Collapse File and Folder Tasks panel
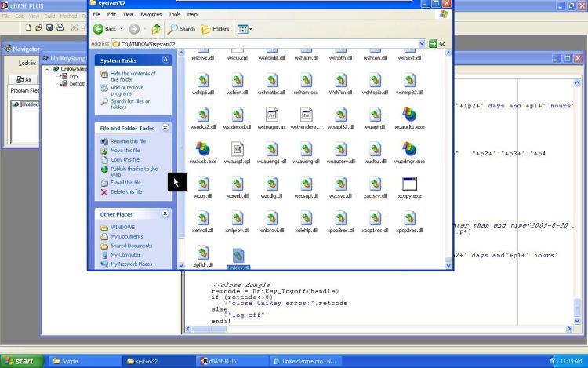588x368 pixels. point(165,128)
